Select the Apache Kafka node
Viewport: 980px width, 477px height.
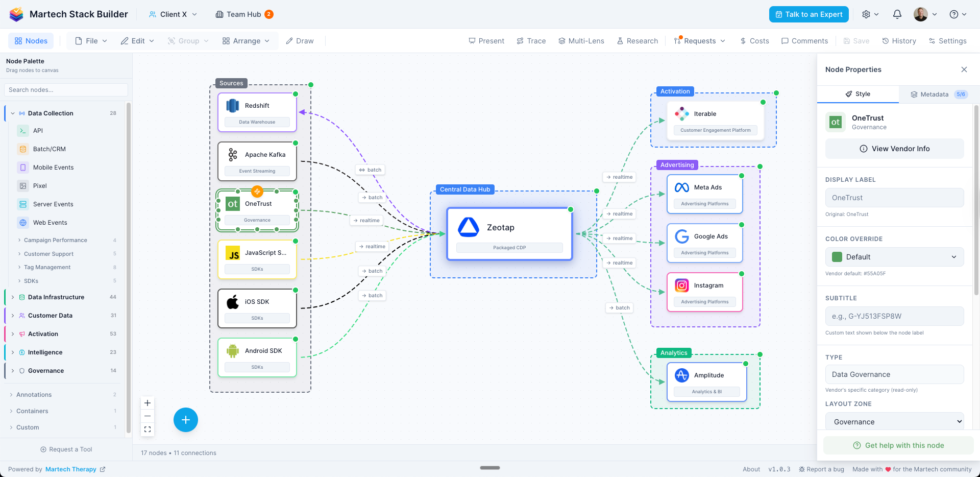tap(257, 161)
